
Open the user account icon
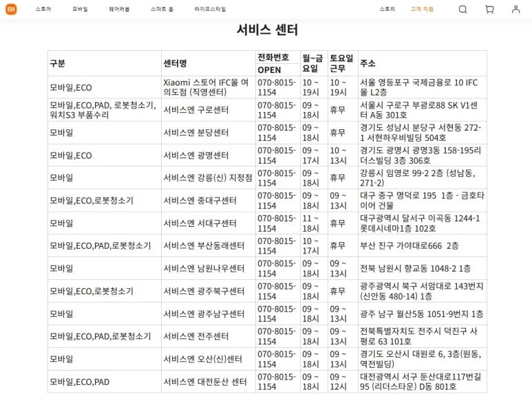[x=515, y=9]
